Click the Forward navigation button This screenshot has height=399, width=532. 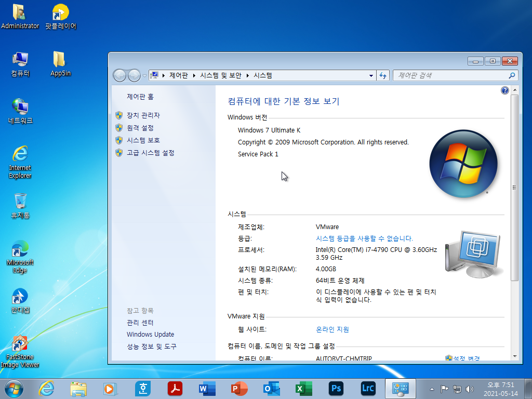pos(134,75)
